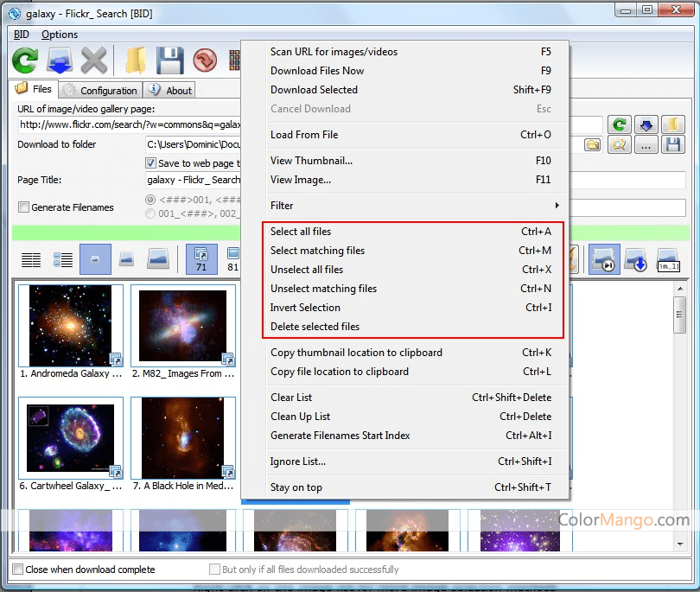This screenshot has height=592, width=700.
Task: Switch to large thumbnail view icon
Action: coord(157,258)
